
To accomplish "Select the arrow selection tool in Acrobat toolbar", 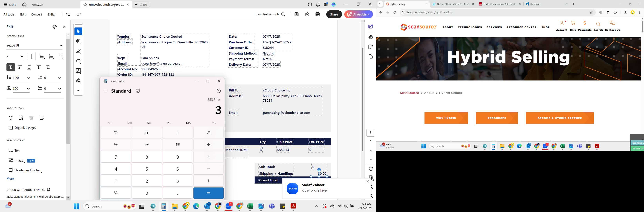I will click(x=78, y=32).
